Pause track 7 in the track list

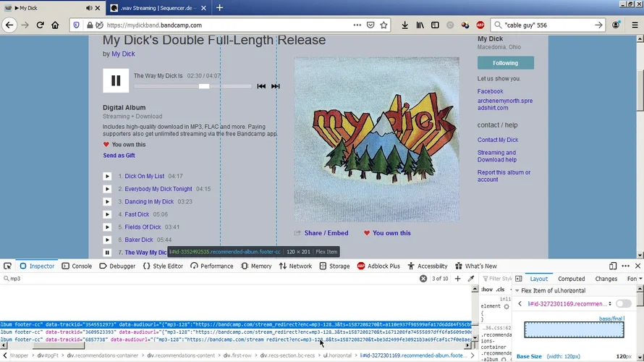point(107,253)
